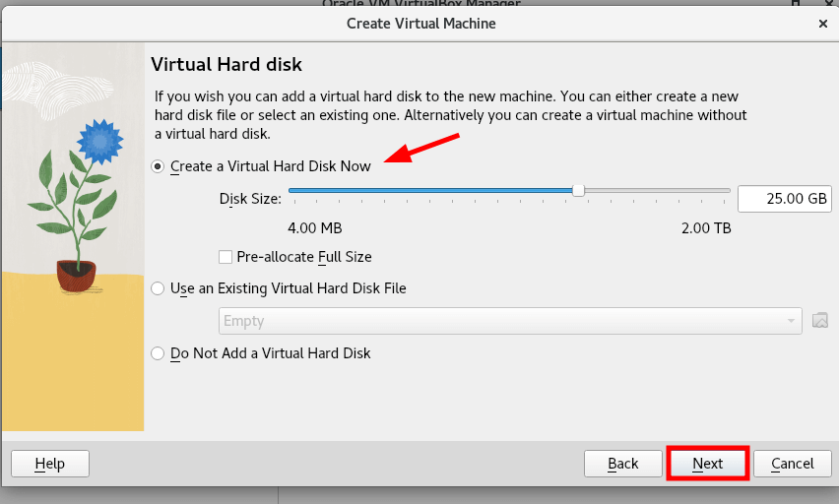This screenshot has height=504, width=839.
Task: Click the 4.00 MB minimum size label
Action: pyautogui.click(x=315, y=228)
